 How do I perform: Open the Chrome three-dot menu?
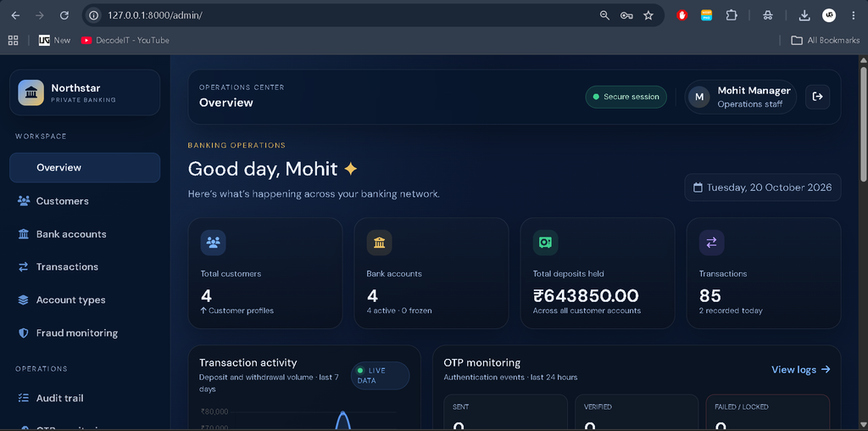(853, 15)
